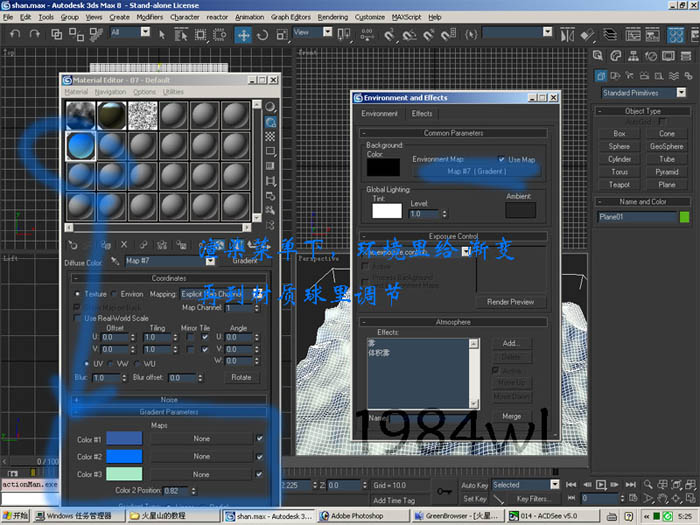The image size is (700, 525).
Task: Click the Set Key mode key icon
Action: [444, 491]
